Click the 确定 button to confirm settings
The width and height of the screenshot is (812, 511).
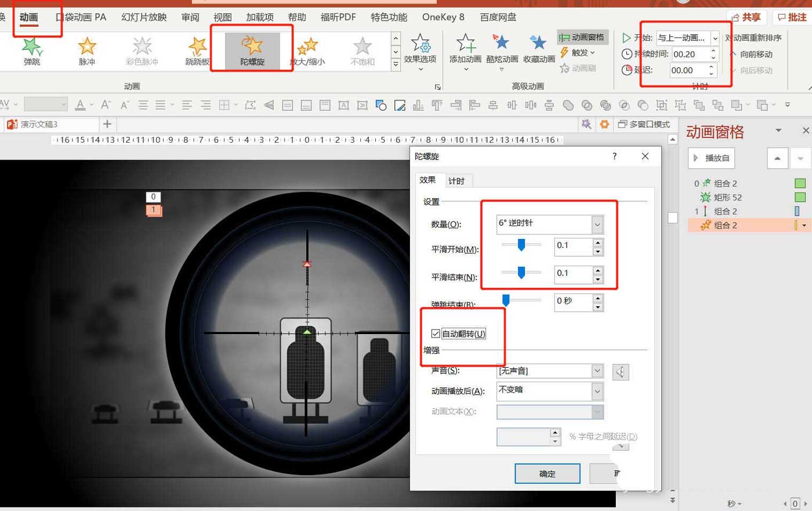pyautogui.click(x=547, y=473)
